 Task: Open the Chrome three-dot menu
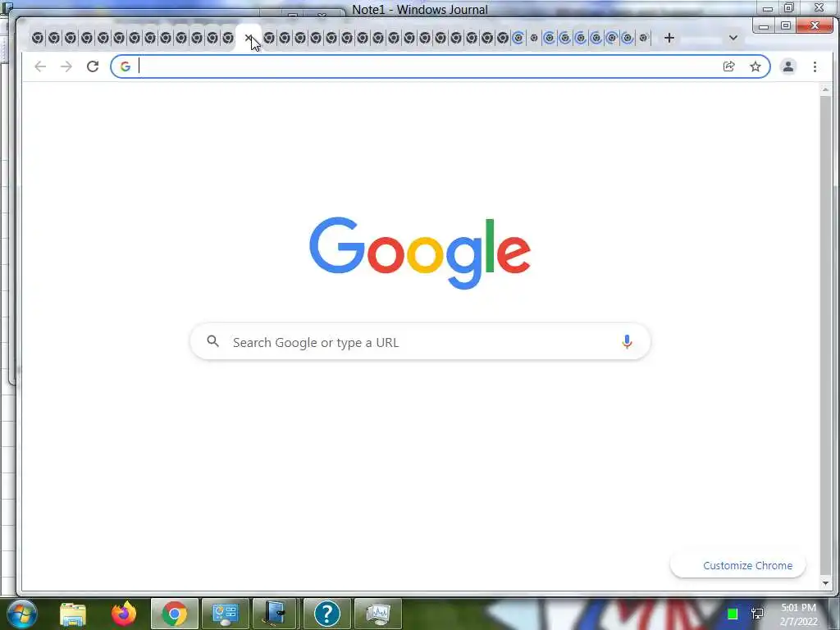815,66
